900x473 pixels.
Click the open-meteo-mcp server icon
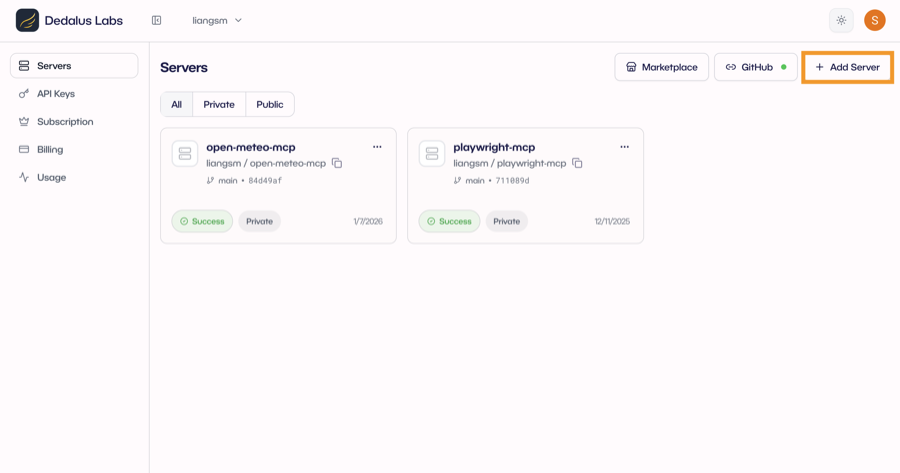185,153
